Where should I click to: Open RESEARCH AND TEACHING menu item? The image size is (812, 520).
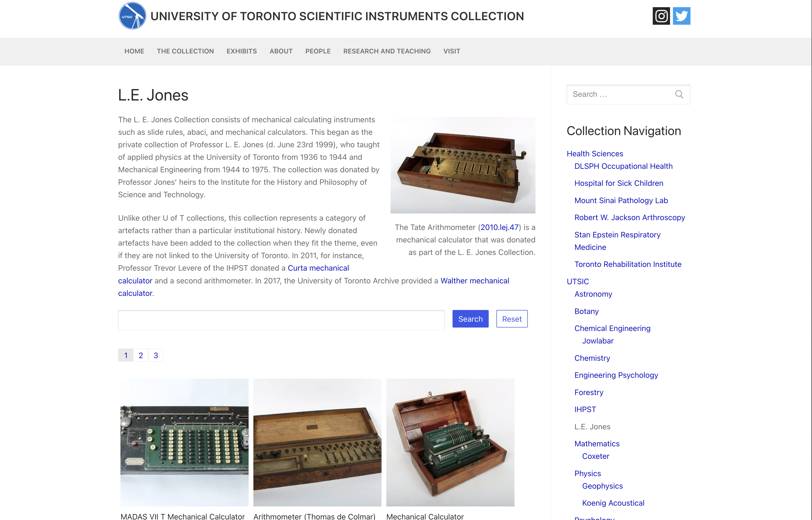click(387, 51)
